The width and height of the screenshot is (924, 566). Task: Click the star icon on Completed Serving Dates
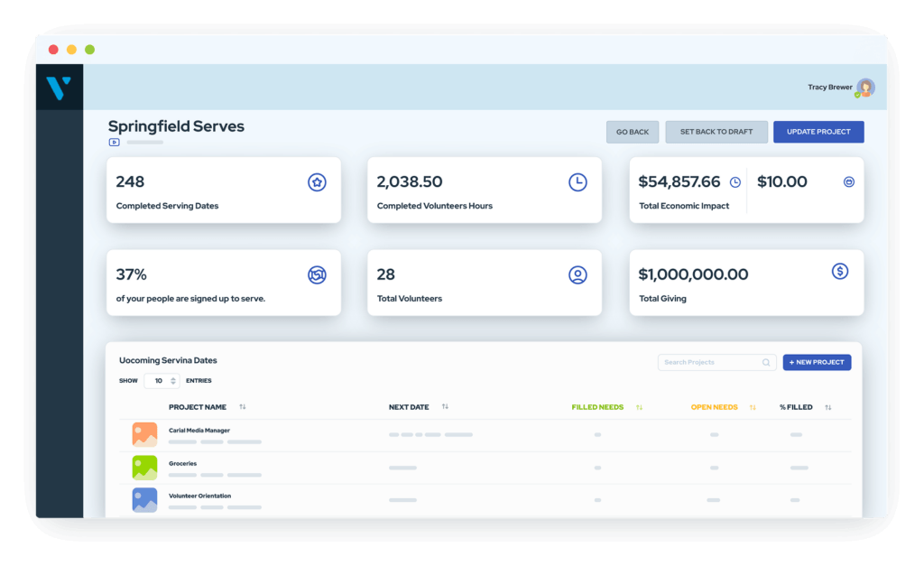click(317, 182)
